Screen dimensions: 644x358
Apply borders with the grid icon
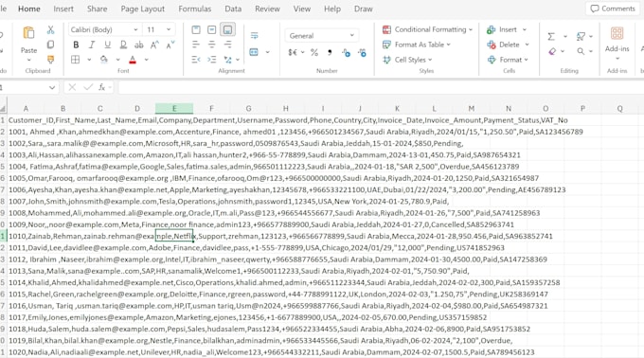tap(76, 60)
